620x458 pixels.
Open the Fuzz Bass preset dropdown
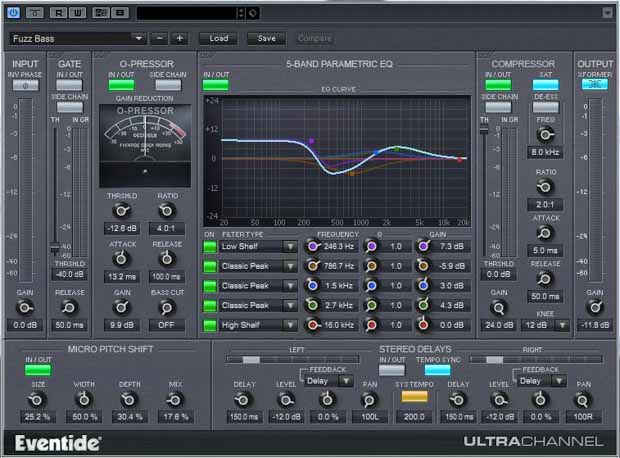141,38
